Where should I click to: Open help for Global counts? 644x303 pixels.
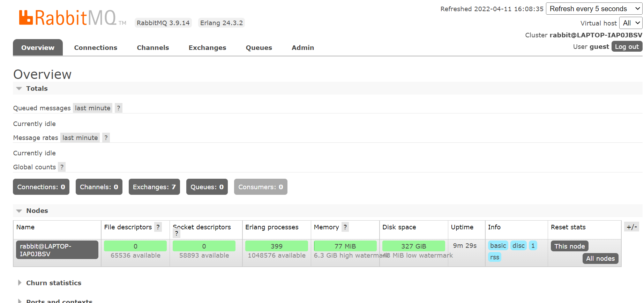62,167
